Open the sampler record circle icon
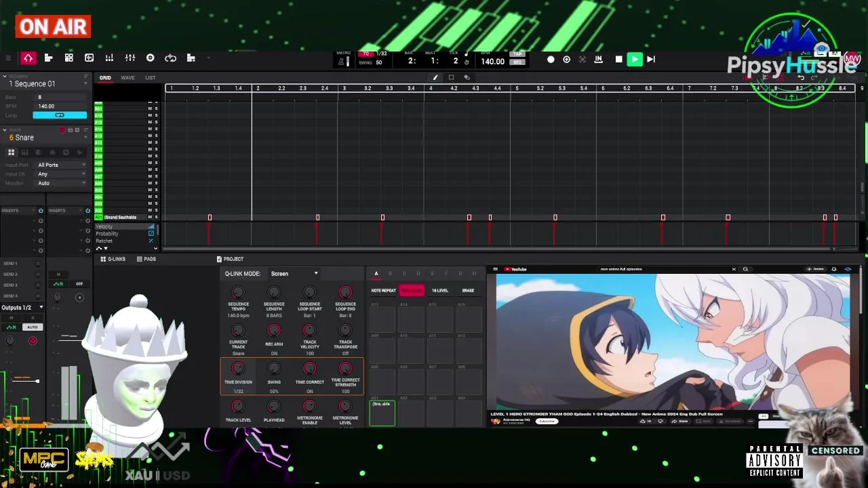Viewport: 868px width, 488px height. click(x=151, y=58)
